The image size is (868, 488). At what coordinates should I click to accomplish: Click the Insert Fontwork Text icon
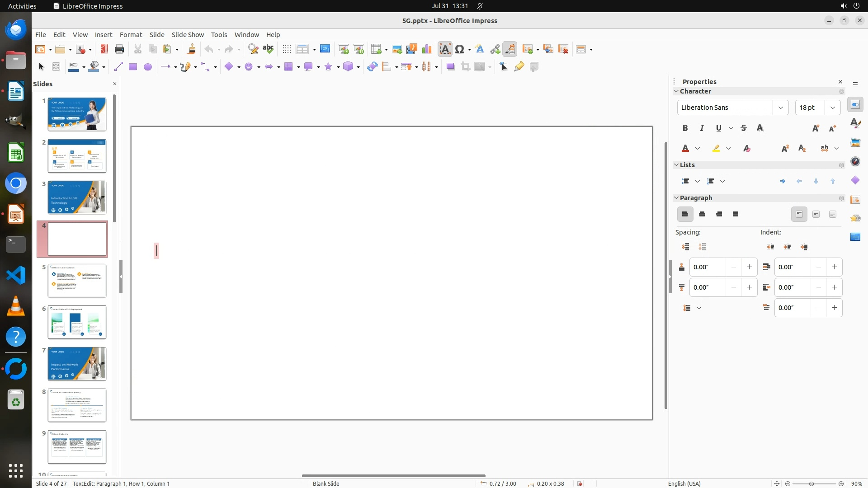click(480, 49)
